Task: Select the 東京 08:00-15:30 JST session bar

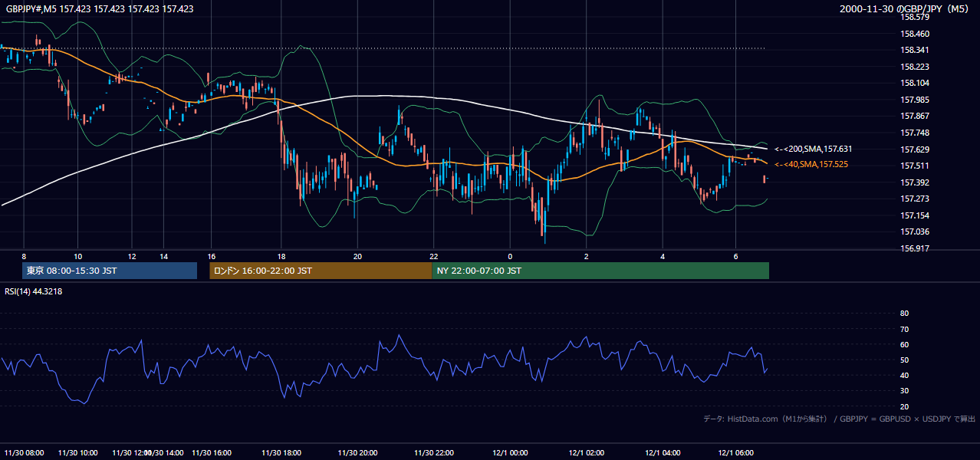Action: coord(110,271)
